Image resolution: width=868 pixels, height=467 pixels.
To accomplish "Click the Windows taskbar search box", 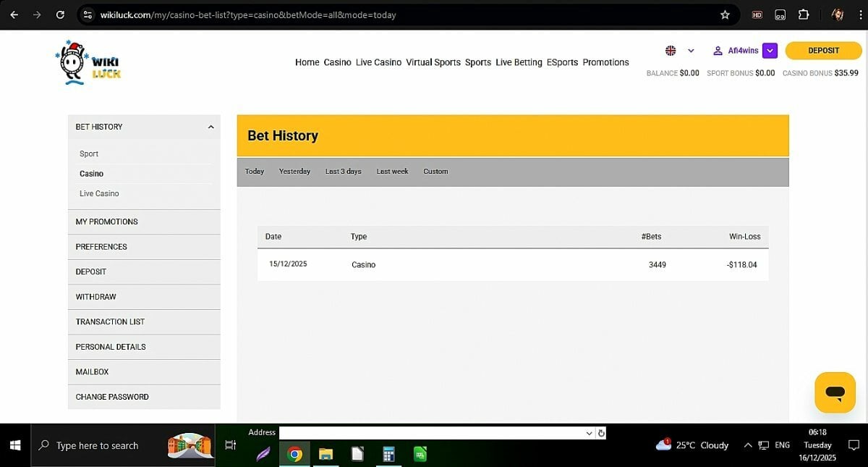I will (98, 445).
